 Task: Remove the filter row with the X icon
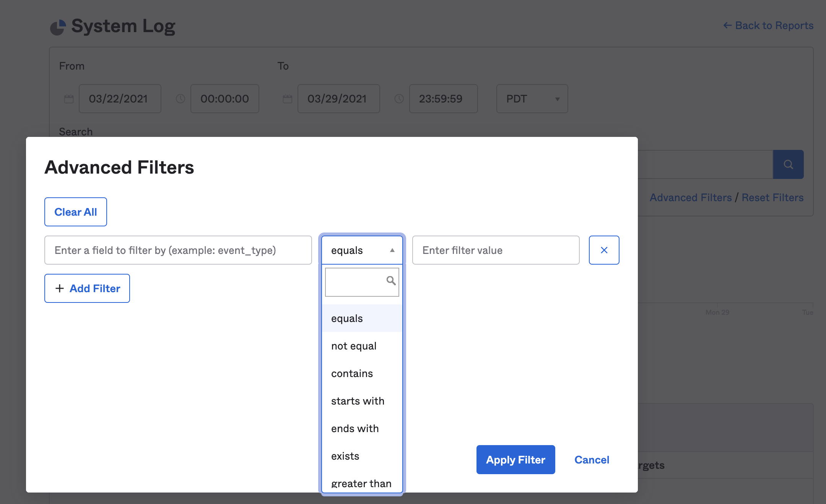click(x=604, y=250)
